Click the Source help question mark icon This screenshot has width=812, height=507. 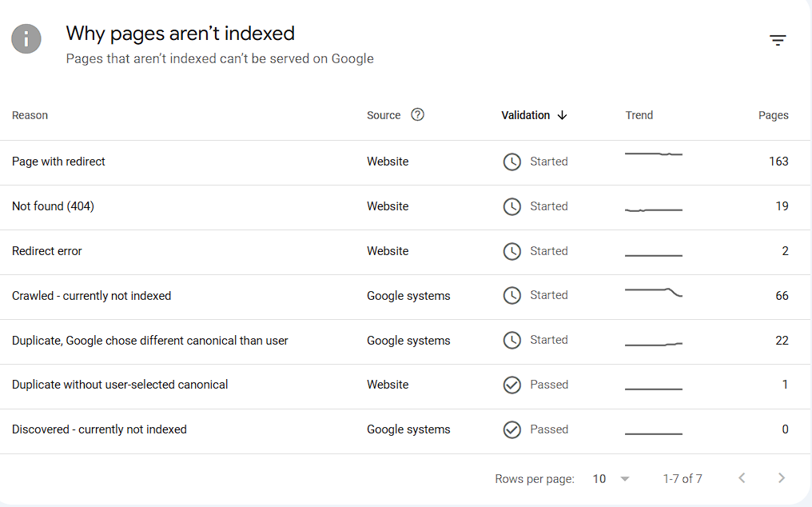(417, 114)
